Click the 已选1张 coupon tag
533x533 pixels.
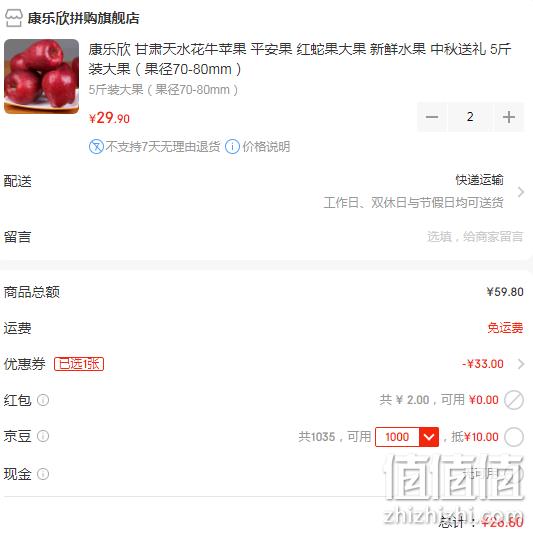[x=79, y=364]
